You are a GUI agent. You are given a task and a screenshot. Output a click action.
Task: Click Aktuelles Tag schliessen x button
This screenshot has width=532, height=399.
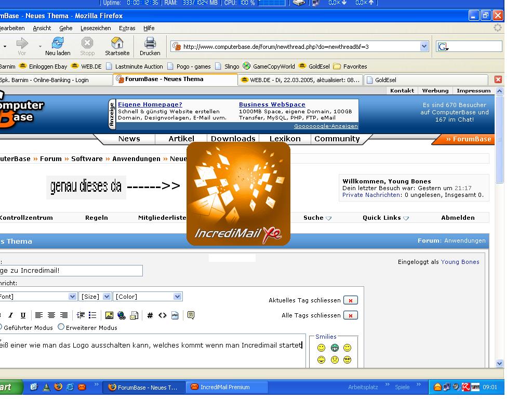[x=351, y=300]
